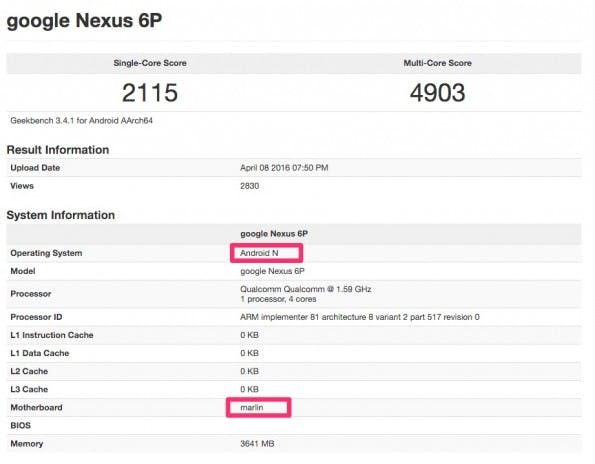Click the Processor row label
595x464 pixels.
coord(31,294)
